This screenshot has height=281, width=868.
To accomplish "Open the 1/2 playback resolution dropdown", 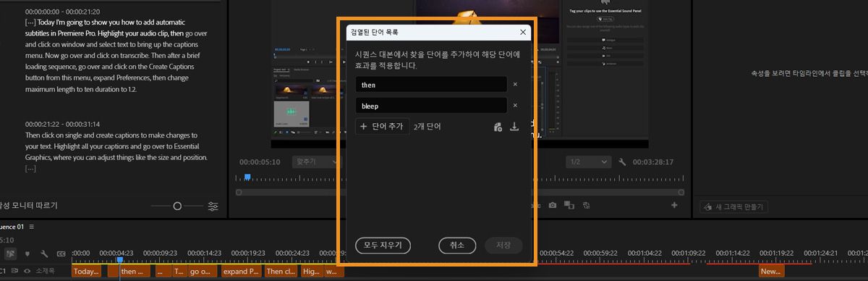I will [588, 162].
